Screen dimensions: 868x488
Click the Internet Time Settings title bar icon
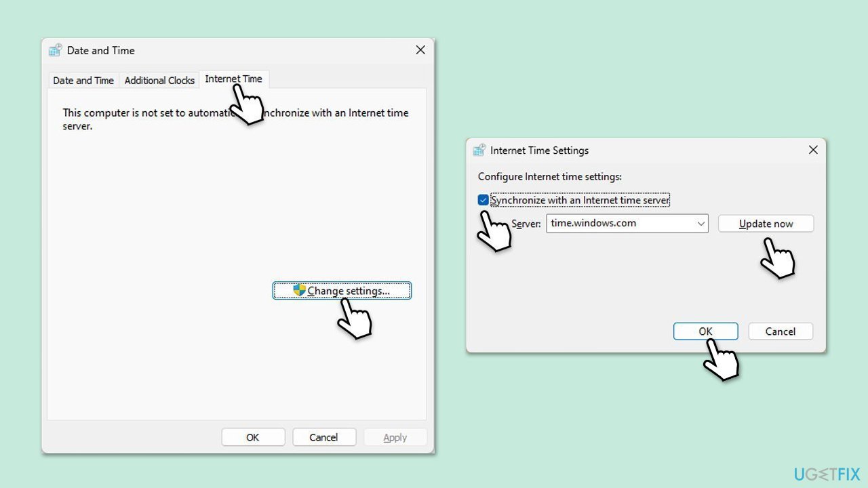click(479, 150)
